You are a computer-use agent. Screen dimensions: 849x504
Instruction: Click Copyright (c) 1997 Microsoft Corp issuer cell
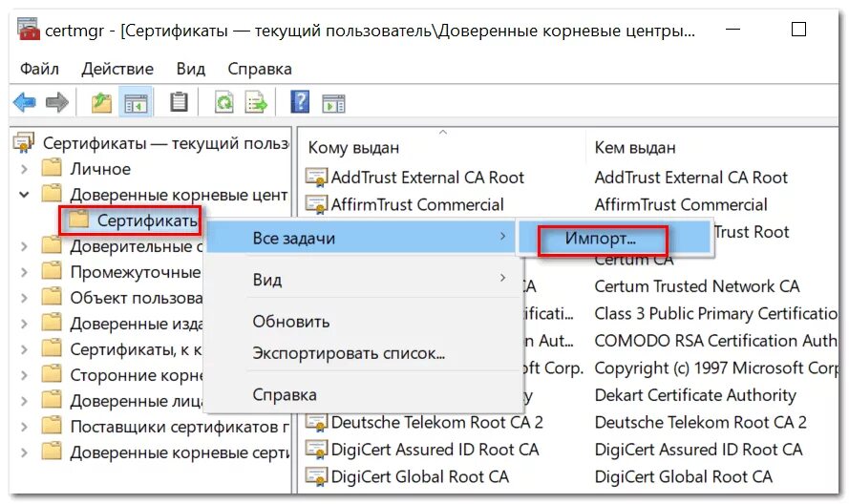pos(716,368)
